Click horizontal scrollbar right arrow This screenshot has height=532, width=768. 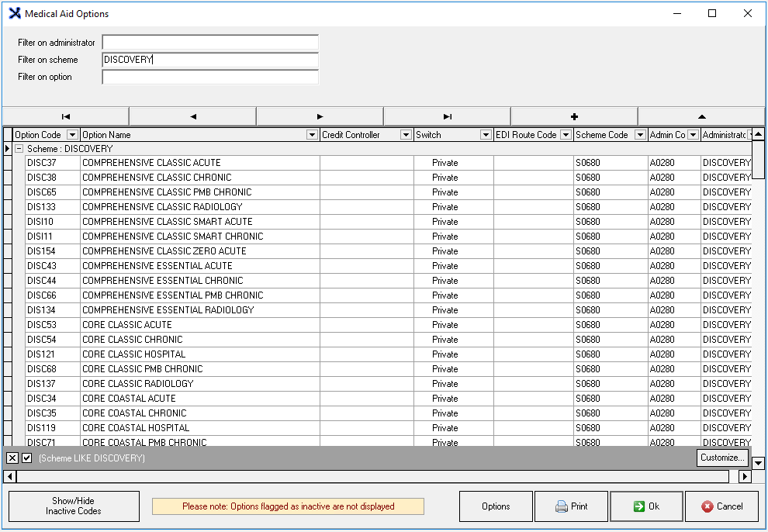(x=745, y=475)
